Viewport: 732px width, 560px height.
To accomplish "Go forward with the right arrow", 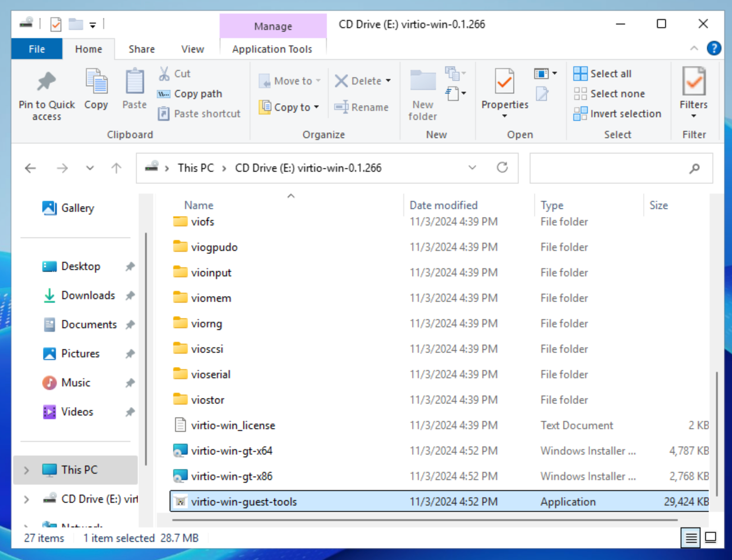I will (62, 168).
